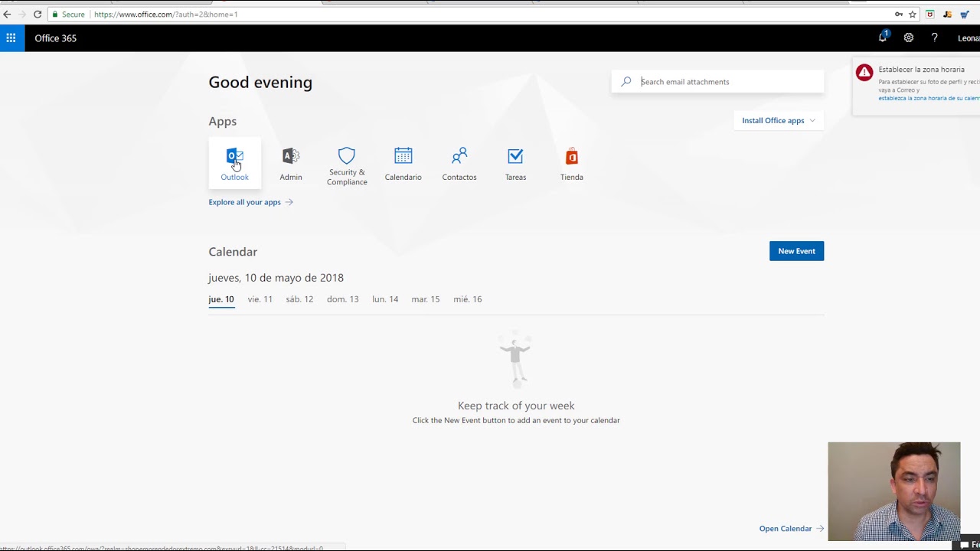The width and height of the screenshot is (980, 551).
Task: Open the Tienda store app
Action: tap(571, 163)
